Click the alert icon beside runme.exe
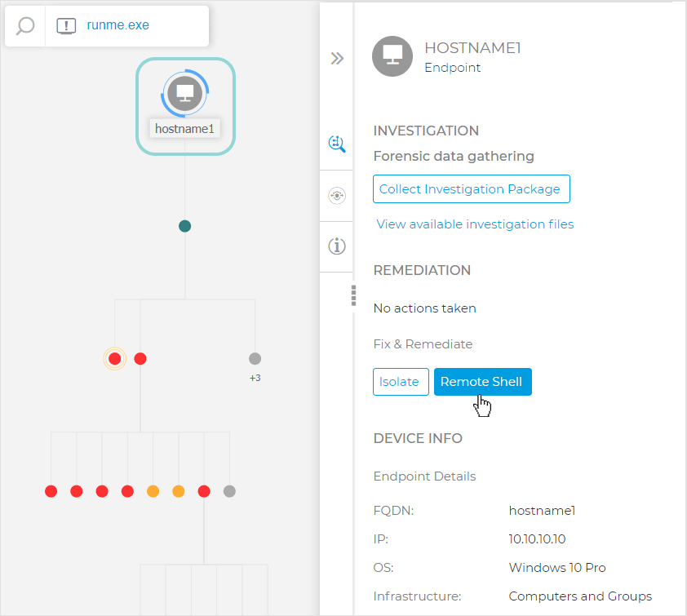The image size is (687, 616). tap(66, 25)
